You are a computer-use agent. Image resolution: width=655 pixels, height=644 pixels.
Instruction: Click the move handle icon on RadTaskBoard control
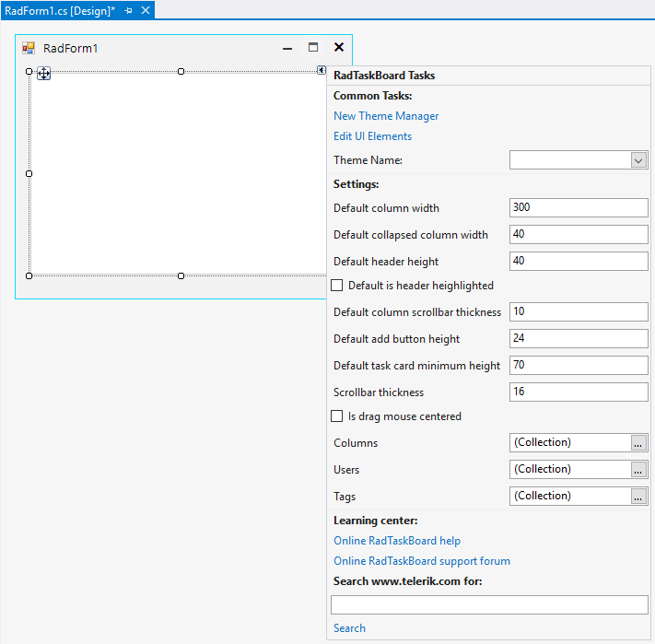coord(44,74)
